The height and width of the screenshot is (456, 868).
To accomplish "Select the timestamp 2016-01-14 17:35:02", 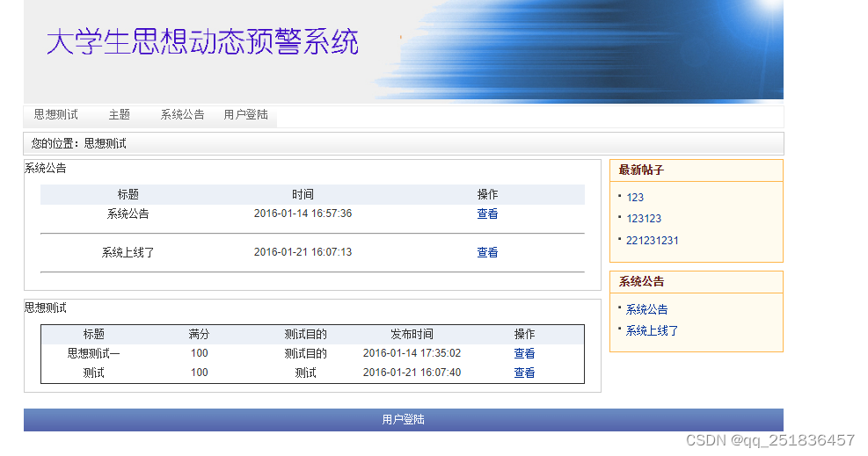I will coord(412,353).
